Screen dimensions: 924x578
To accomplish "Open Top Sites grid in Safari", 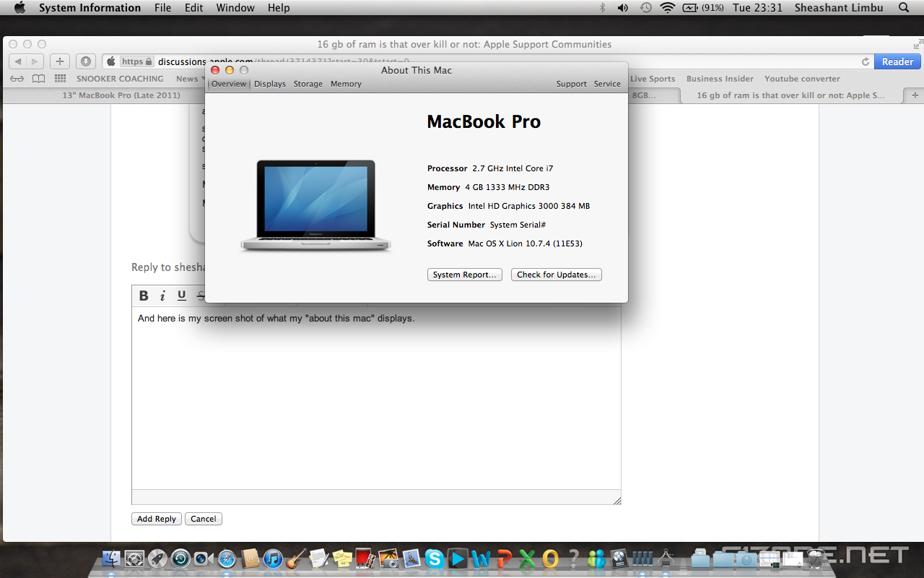I will click(61, 79).
